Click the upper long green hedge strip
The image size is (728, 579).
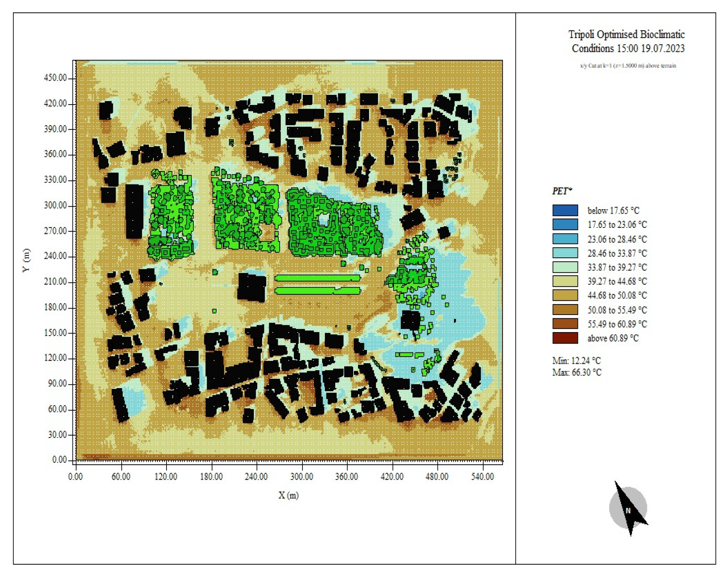[317, 278]
